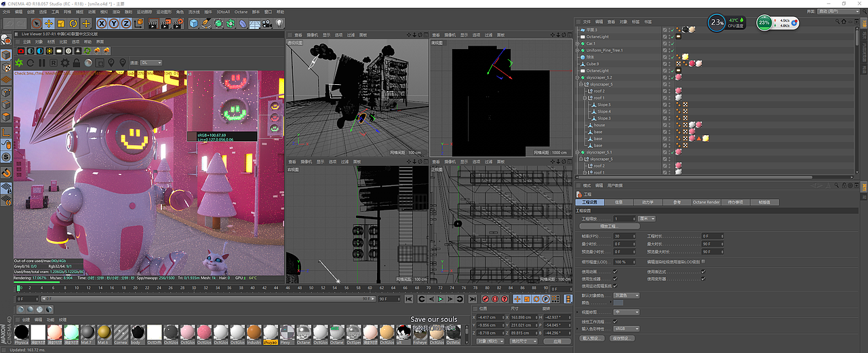Switch to the 信息 tab in attributes
This screenshot has width=868, height=353.
click(x=619, y=202)
